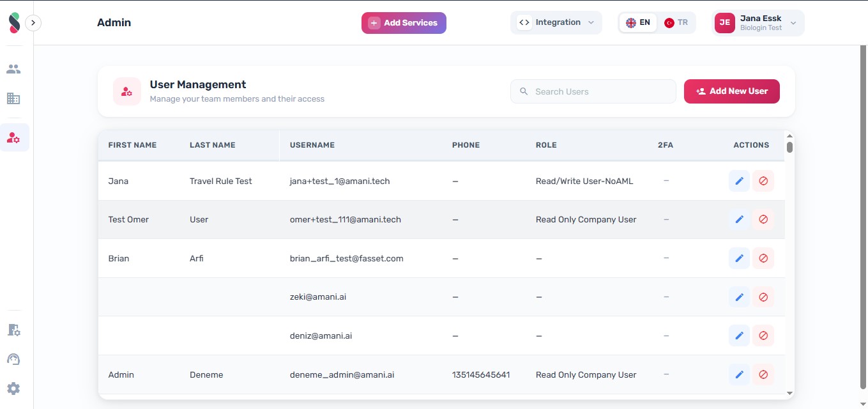This screenshot has height=409, width=868.
Task: Edit the jana+test_1@amani.tech user
Action: tap(739, 181)
